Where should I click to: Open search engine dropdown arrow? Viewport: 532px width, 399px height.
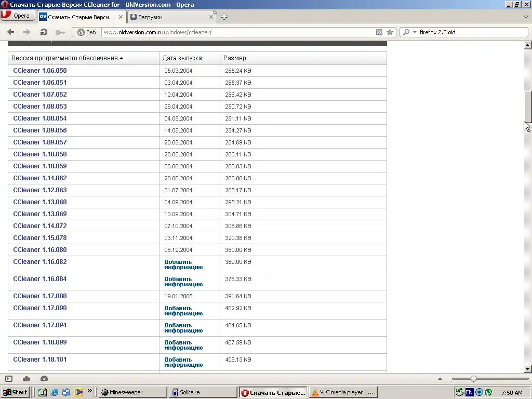(415, 32)
